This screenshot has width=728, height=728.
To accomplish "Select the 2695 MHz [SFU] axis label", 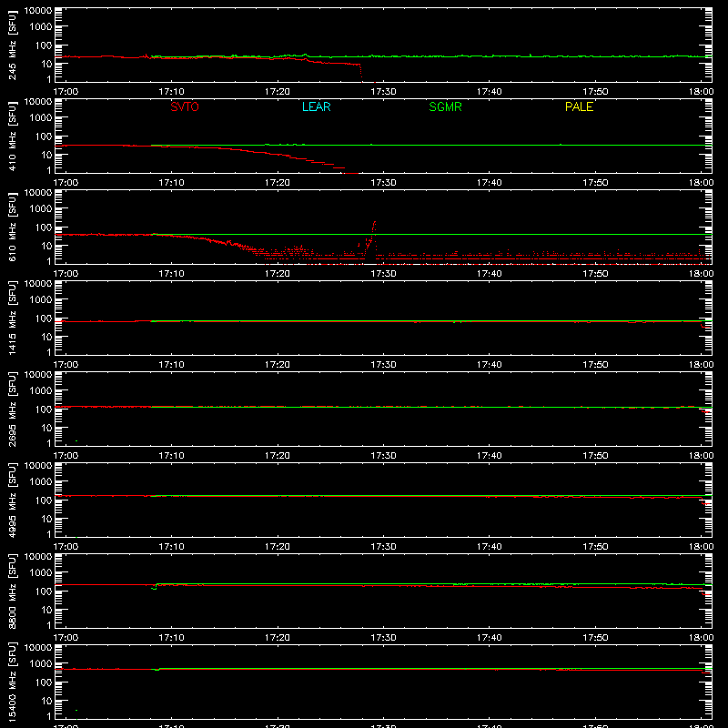I will pyautogui.click(x=12, y=409).
